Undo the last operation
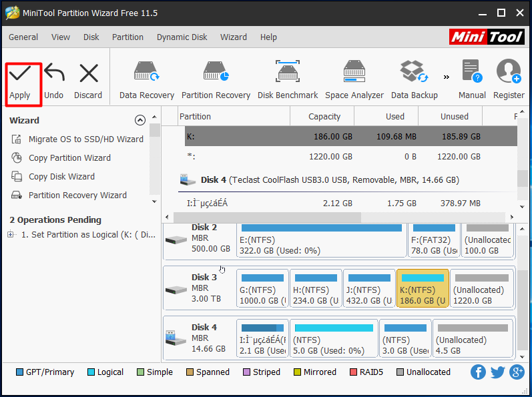 (54, 81)
